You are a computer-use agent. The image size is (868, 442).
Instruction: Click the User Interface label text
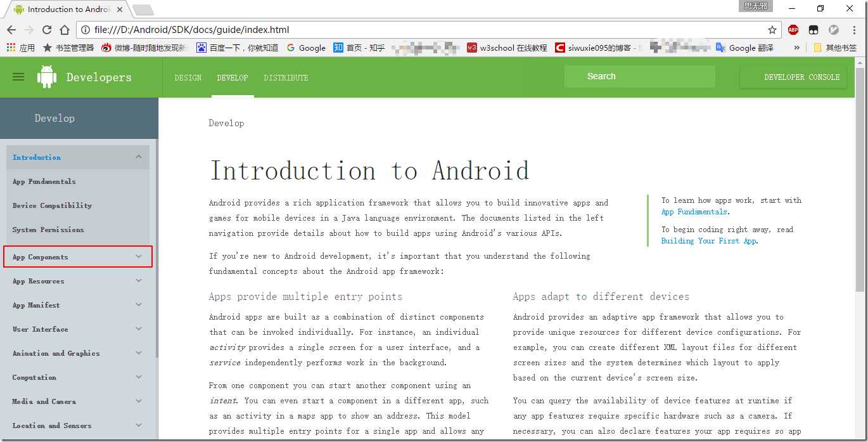(x=40, y=329)
